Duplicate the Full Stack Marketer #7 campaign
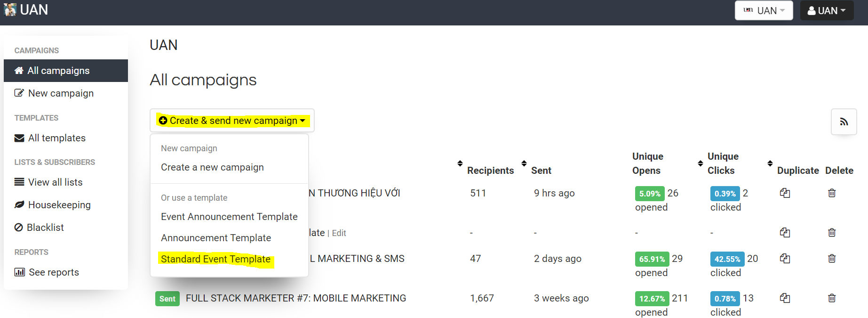Viewport: 868px width, 318px height. click(x=785, y=298)
